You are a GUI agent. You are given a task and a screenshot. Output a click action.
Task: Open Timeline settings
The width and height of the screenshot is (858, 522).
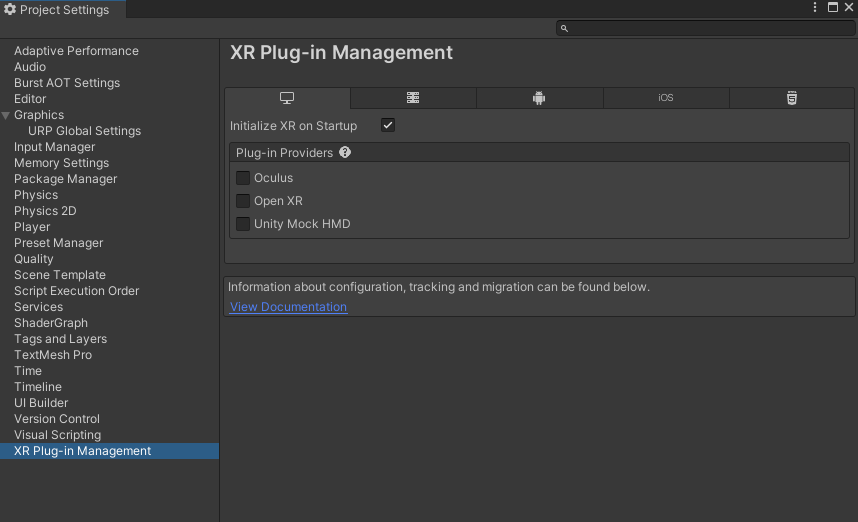pyautogui.click(x=38, y=387)
